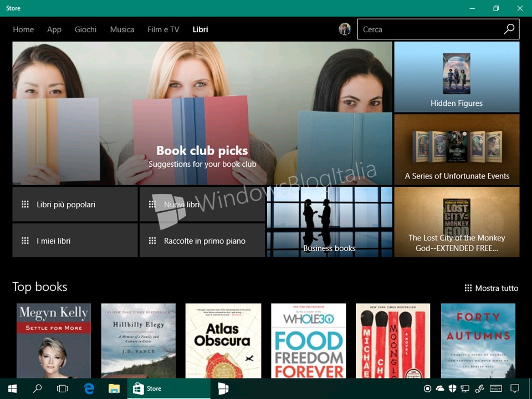This screenshot has width=532, height=399.
Task: Open the Book club picks banner
Action: pos(202,113)
